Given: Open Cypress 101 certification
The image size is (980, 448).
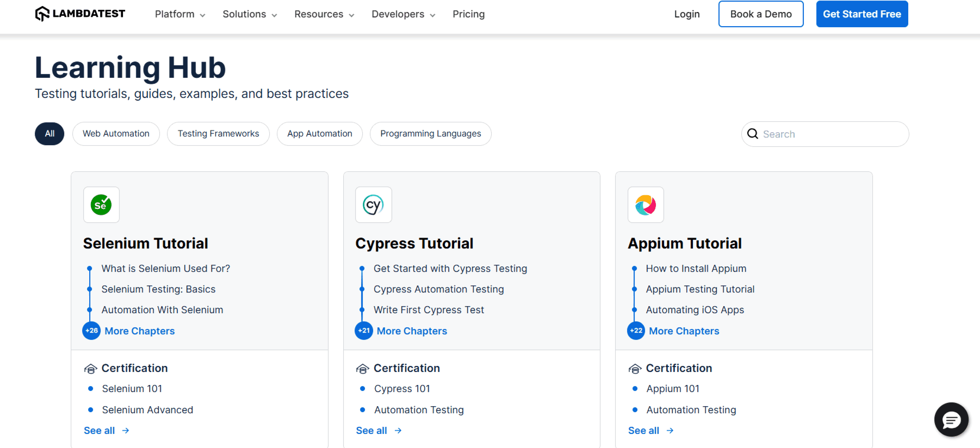Looking at the screenshot, I should [402, 389].
